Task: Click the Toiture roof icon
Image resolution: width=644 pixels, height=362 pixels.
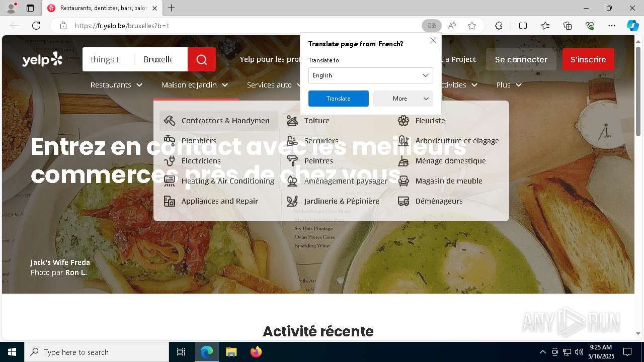Action: pyautogui.click(x=292, y=121)
